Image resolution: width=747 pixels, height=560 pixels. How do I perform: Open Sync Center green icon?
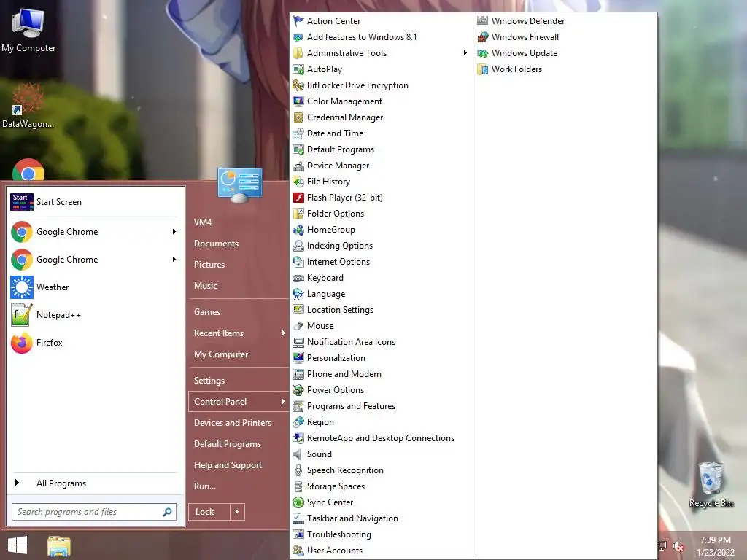tap(298, 502)
